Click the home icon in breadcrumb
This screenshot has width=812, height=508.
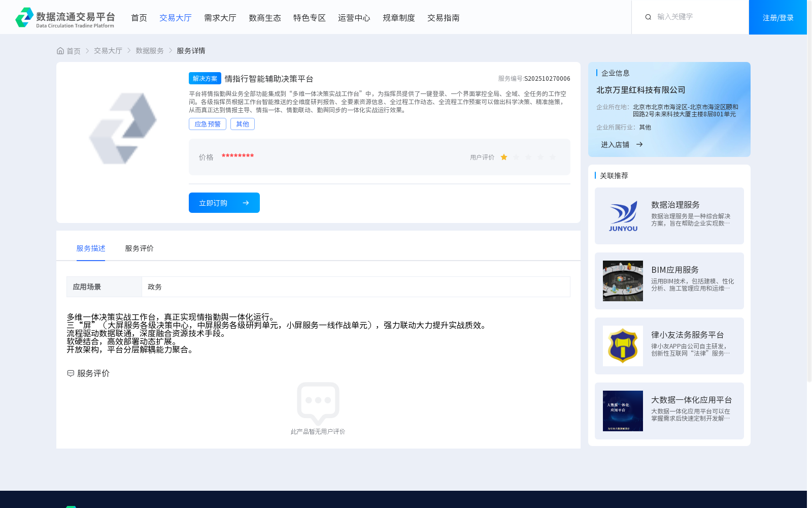(60, 51)
